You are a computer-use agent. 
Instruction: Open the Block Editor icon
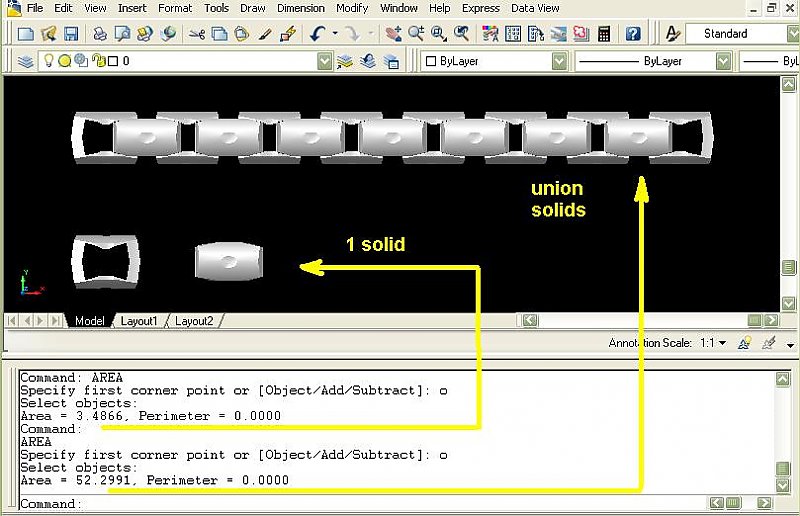click(x=288, y=34)
